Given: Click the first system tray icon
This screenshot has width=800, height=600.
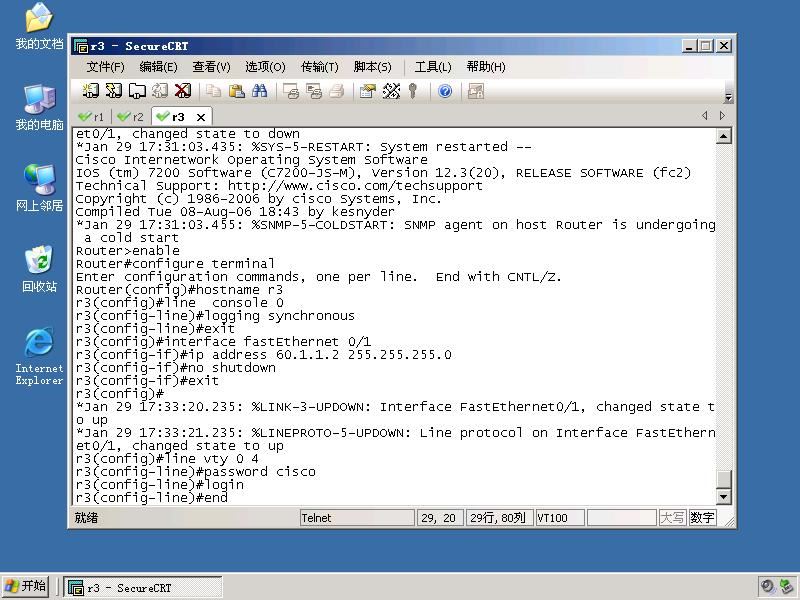Looking at the screenshot, I should [767, 586].
